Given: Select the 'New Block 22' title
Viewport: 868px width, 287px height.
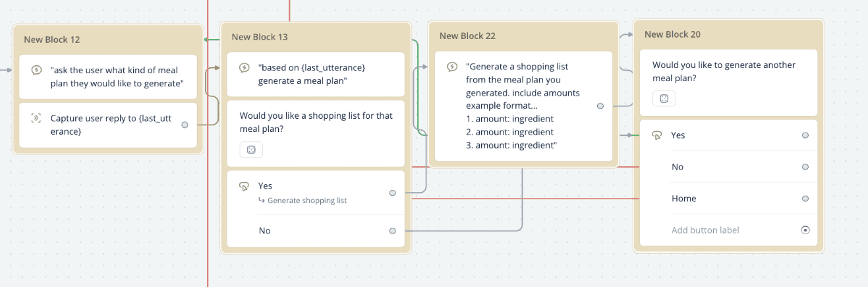Looking at the screenshot, I should (x=467, y=36).
